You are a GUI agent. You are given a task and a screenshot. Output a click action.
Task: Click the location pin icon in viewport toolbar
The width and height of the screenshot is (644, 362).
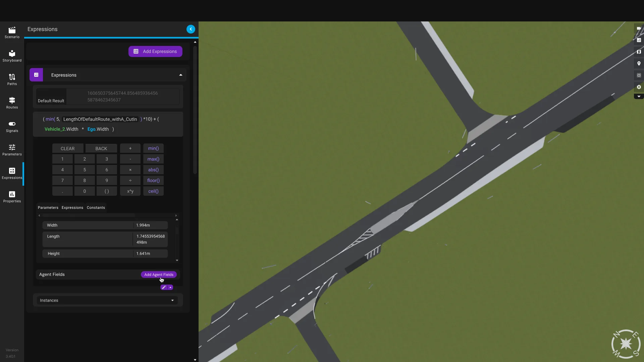tap(639, 64)
